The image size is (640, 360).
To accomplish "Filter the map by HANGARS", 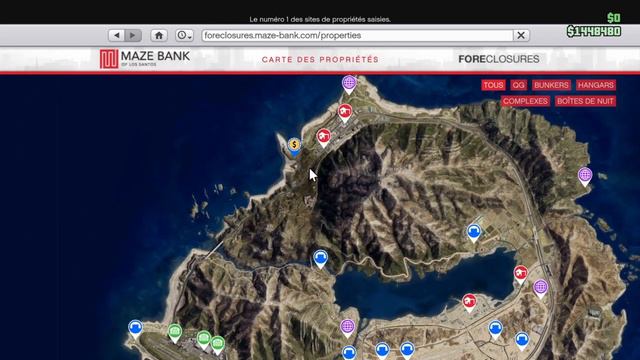I will click(596, 85).
